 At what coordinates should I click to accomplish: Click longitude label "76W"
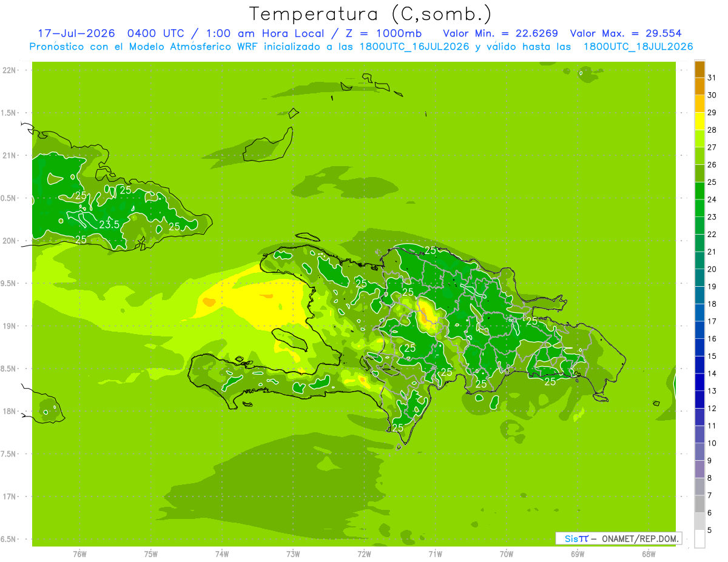pos(79,554)
